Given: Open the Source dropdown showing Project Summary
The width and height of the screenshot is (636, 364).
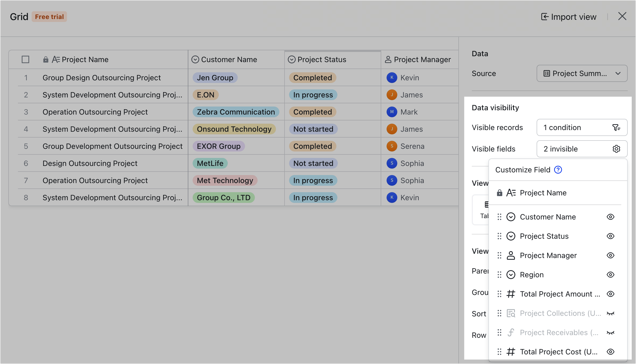Looking at the screenshot, I should pos(582,73).
